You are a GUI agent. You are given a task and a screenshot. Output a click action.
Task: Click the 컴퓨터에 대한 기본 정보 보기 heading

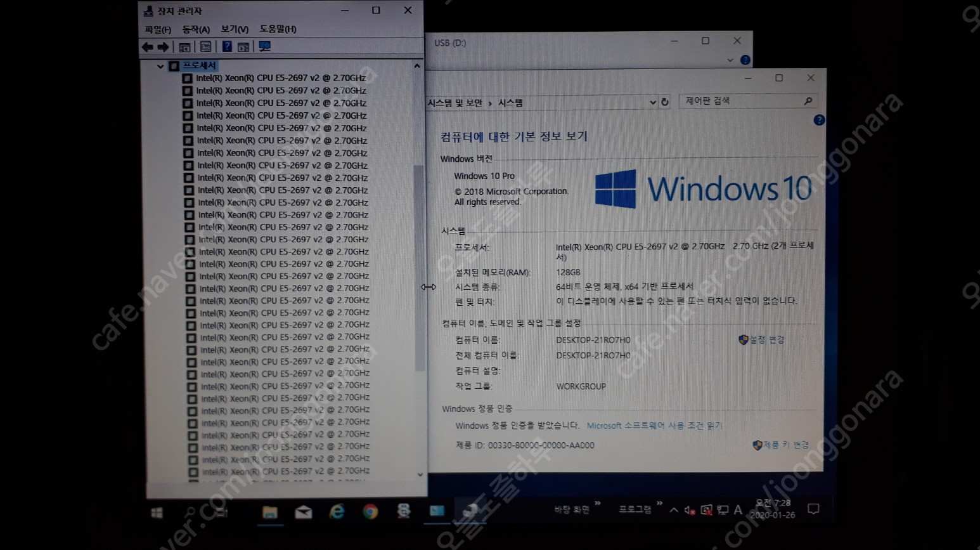(514, 136)
